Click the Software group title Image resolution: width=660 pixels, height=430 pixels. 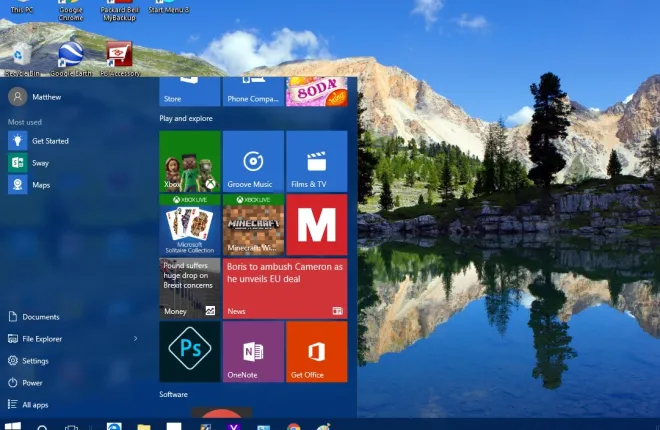coord(173,394)
